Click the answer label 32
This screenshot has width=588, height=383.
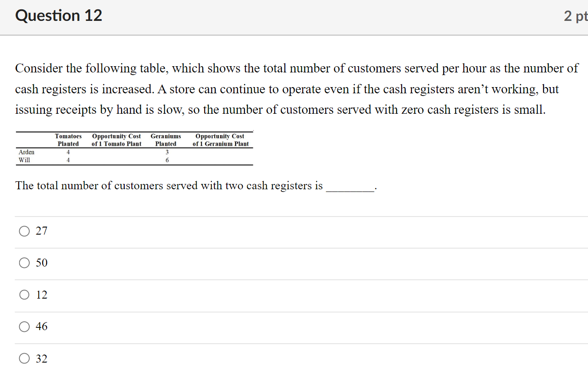pyautogui.click(x=41, y=358)
